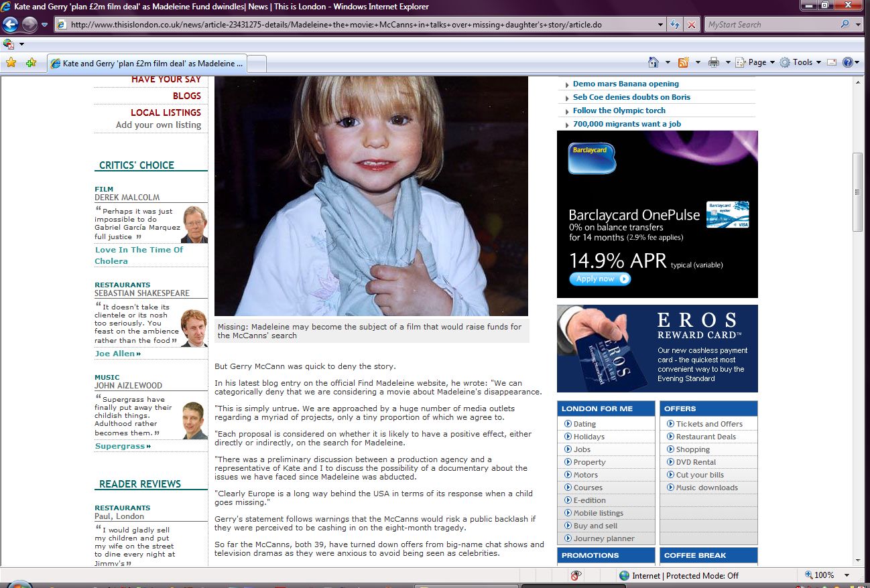Expand the zoom level dropdown arrow
The height and width of the screenshot is (588, 870).
pos(847,575)
